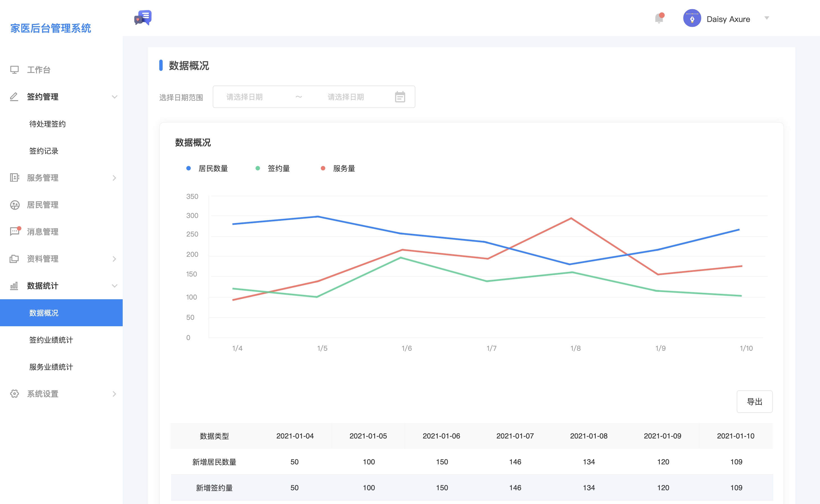This screenshot has height=504, width=820.
Task: Click the chat bubbles logo icon
Action: click(143, 18)
